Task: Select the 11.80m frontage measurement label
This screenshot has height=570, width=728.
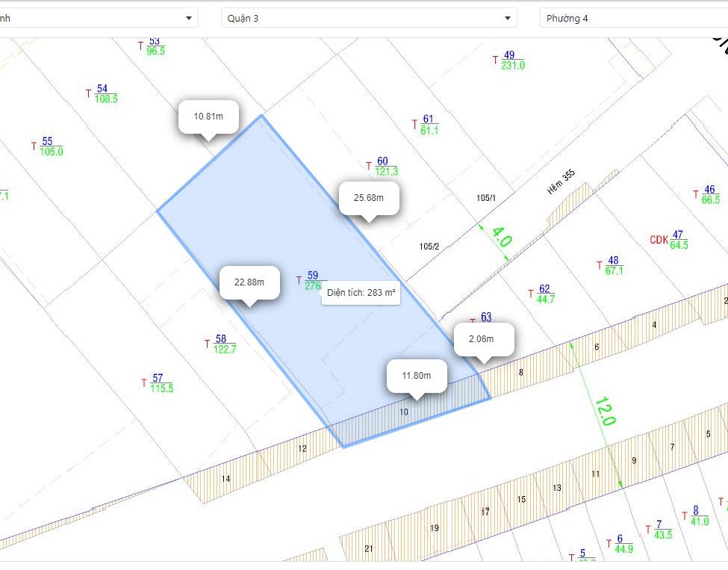Action: pos(417,376)
